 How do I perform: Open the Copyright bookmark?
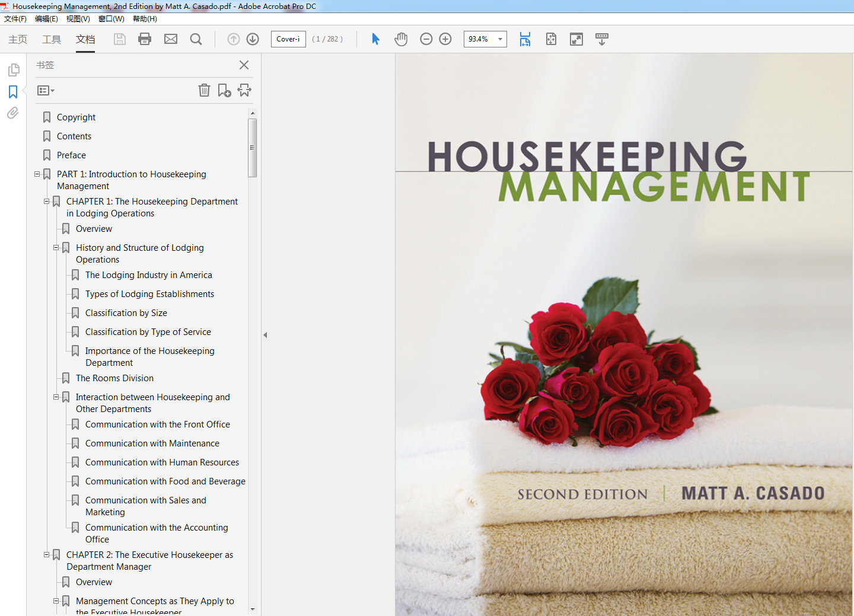point(76,117)
